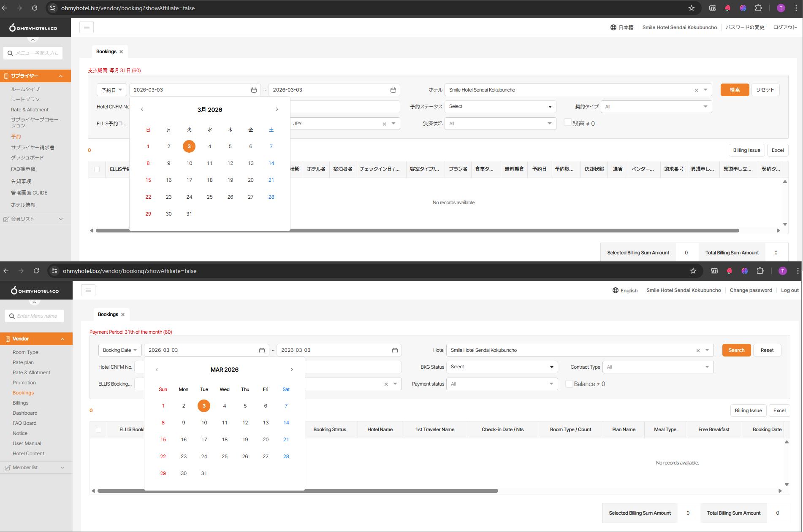The image size is (803, 532).
Task: Collapse the Vendor sidebar section
Action: click(36, 339)
